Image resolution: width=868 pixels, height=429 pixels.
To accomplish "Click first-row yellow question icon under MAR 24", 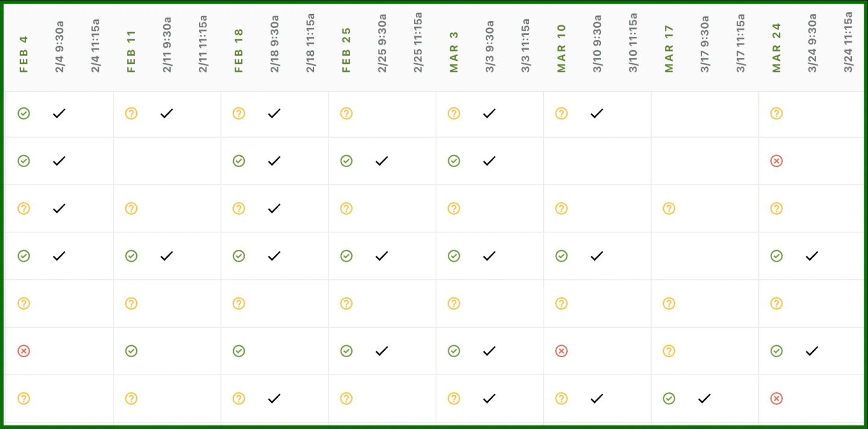I will click(776, 113).
